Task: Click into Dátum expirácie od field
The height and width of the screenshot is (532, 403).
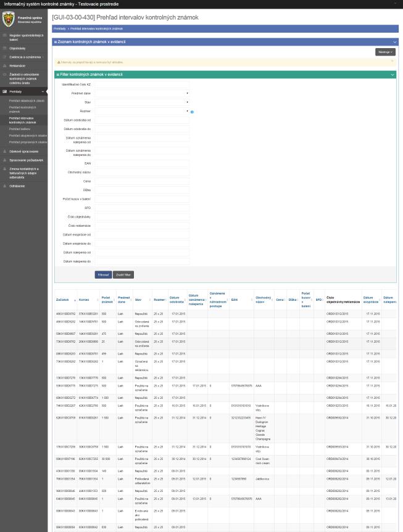Action: pos(142,235)
